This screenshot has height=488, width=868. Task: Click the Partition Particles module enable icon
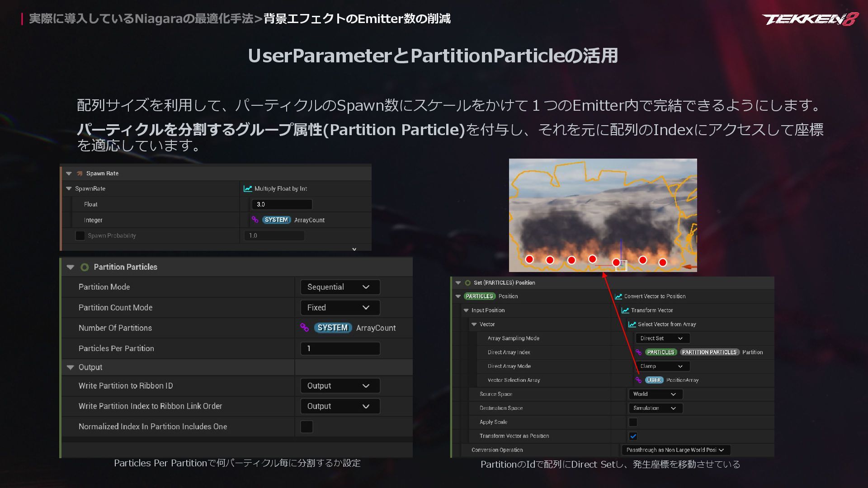click(x=85, y=267)
